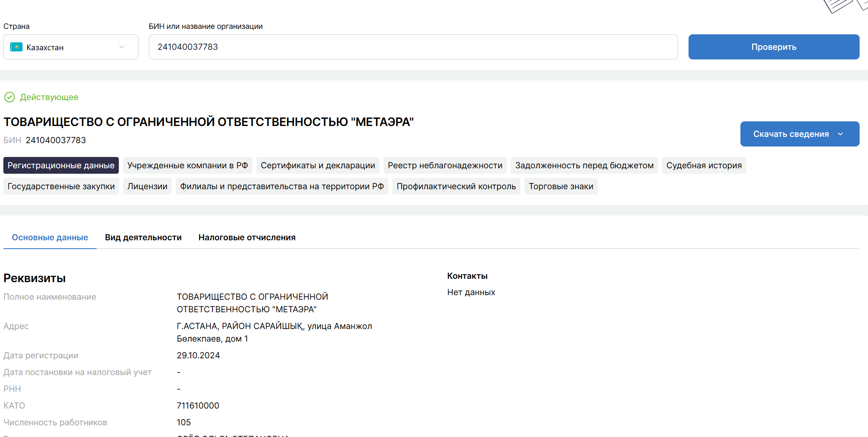The image size is (868, 437).
Task: Open the Налоговые отчисления tab
Action: pyautogui.click(x=247, y=237)
